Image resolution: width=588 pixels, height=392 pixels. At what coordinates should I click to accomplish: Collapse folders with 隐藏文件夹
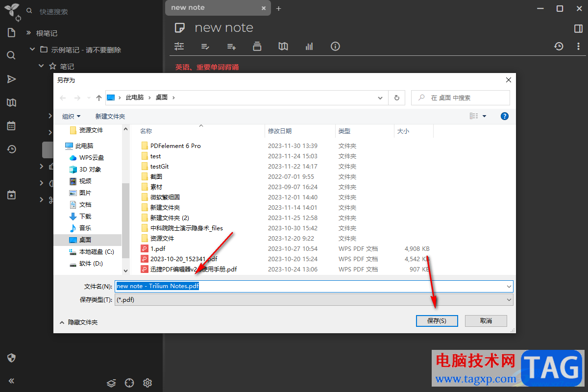pos(78,322)
